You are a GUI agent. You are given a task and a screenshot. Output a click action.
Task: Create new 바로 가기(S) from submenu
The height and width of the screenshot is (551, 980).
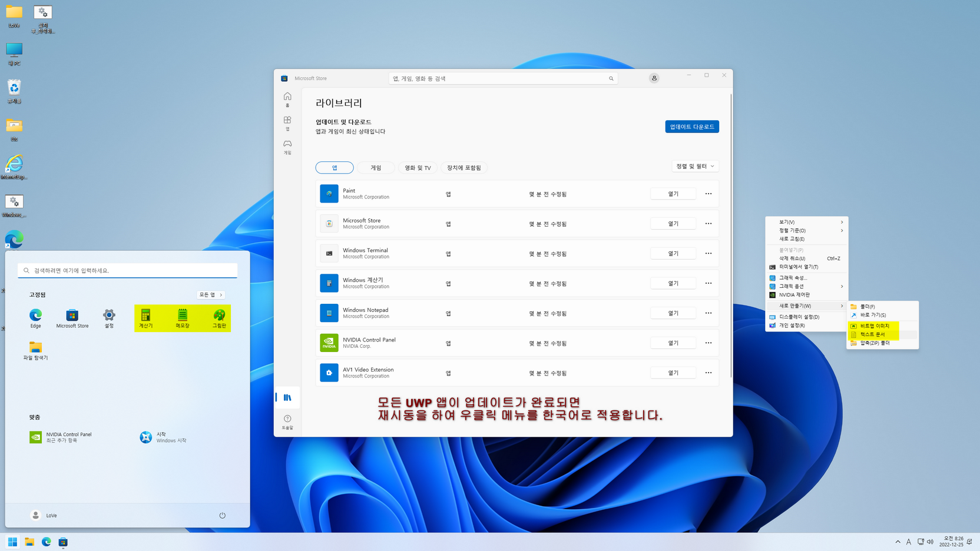click(882, 315)
